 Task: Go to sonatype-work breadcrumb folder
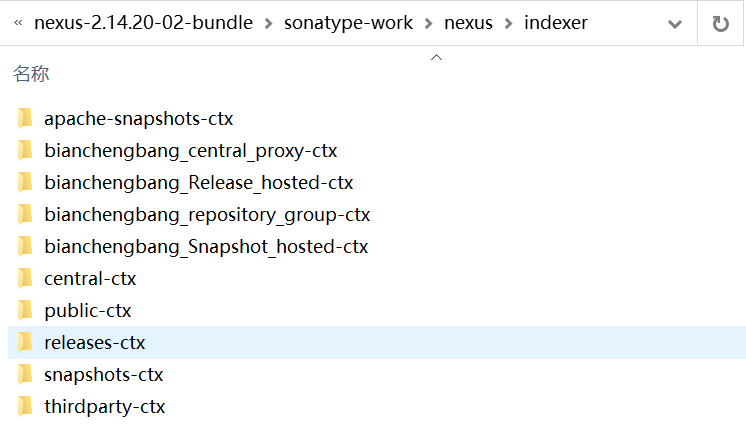(x=348, y=22)
